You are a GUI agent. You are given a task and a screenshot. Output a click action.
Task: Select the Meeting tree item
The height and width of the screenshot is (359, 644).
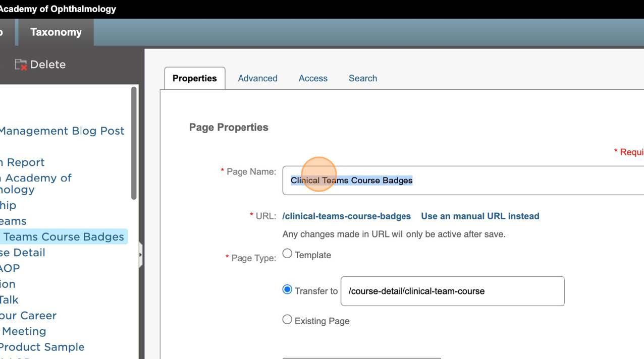[23, 331]
